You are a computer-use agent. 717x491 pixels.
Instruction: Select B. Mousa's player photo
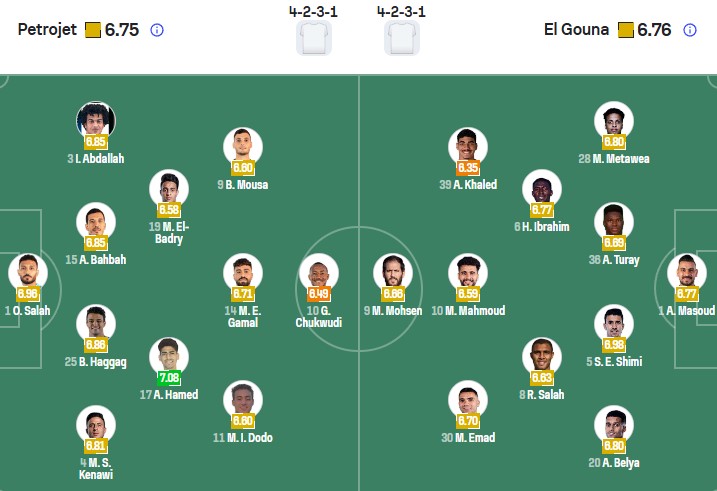[x=243, y=147]
